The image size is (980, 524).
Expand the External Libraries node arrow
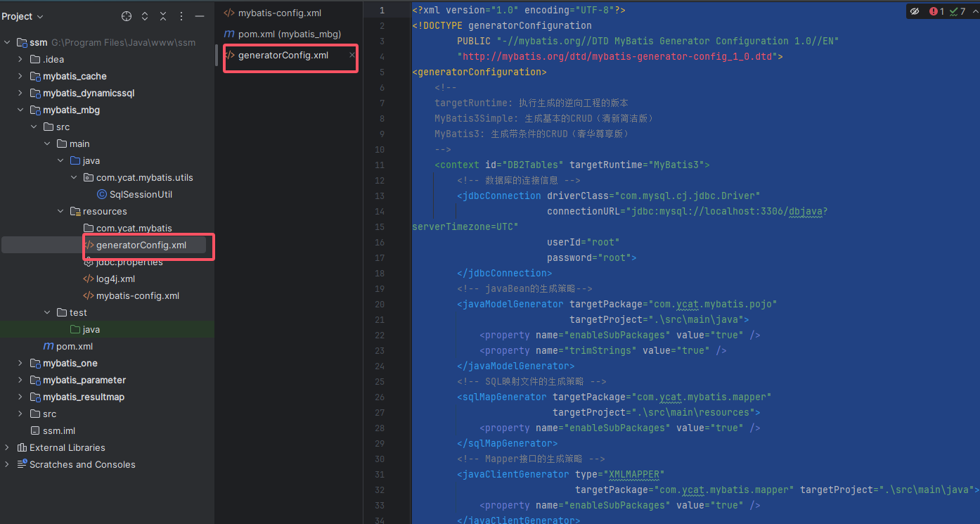click(7, 447)
